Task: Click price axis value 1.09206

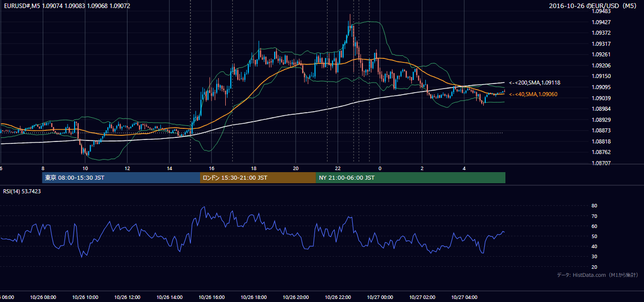Action: 601,65
